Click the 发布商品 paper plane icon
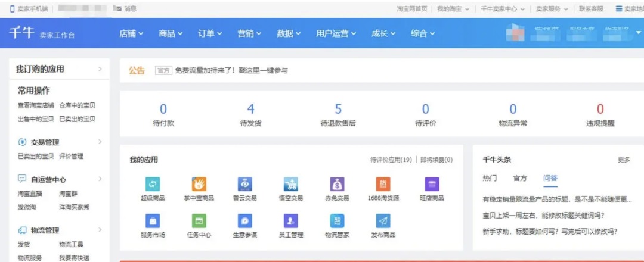This screenshot has width=644, height=262. 383,221
